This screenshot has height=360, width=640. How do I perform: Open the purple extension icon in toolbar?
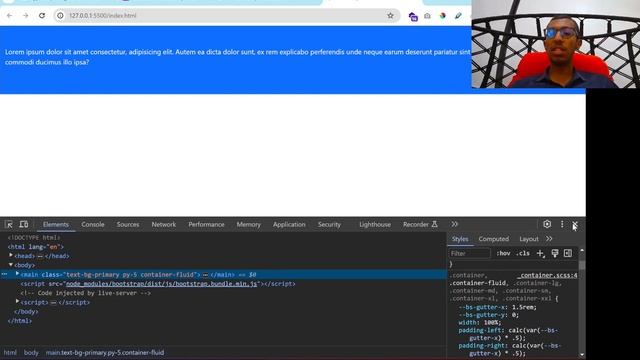(x=413, y=16)
